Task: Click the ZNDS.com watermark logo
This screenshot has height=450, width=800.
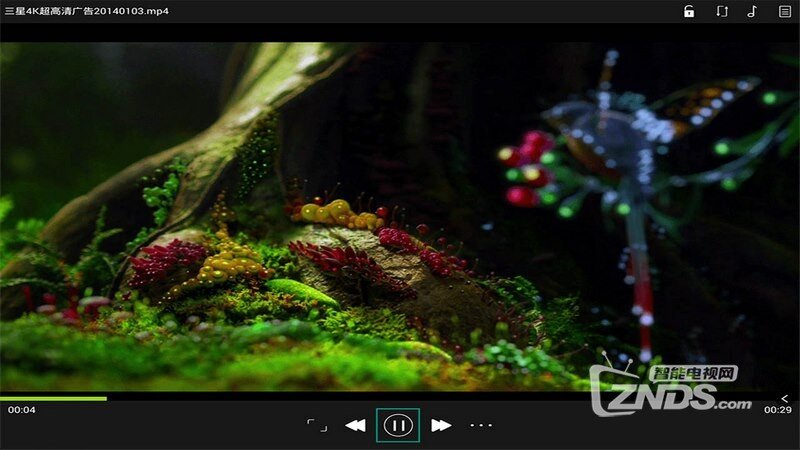Action: [670, 390]
